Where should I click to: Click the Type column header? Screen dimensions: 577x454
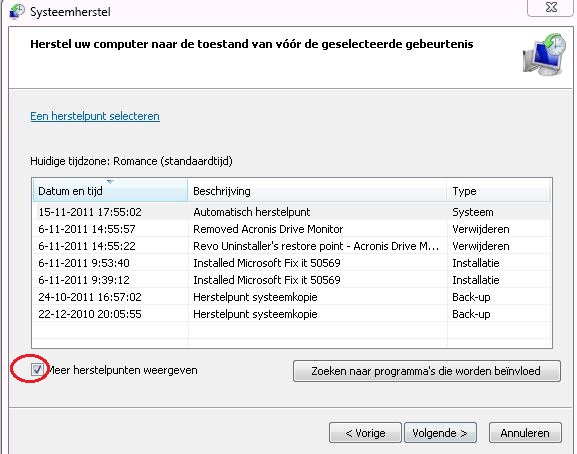499,191
